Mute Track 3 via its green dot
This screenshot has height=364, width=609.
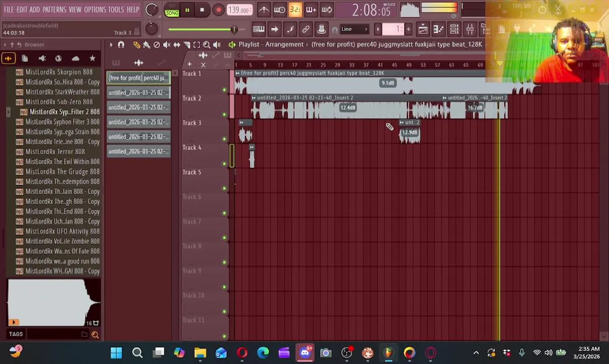tap(224, 139)
